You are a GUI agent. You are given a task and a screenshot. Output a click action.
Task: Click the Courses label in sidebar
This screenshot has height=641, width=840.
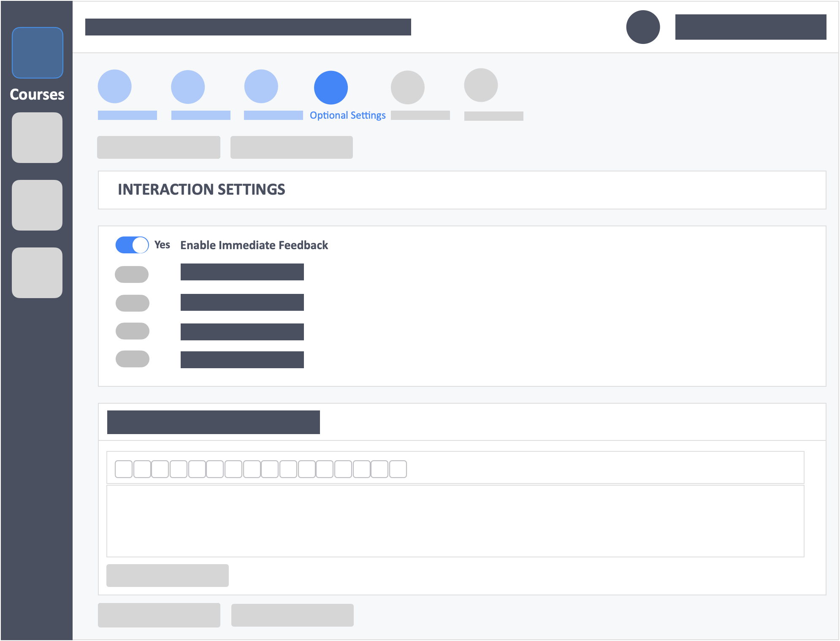click(x=37, y=95)
